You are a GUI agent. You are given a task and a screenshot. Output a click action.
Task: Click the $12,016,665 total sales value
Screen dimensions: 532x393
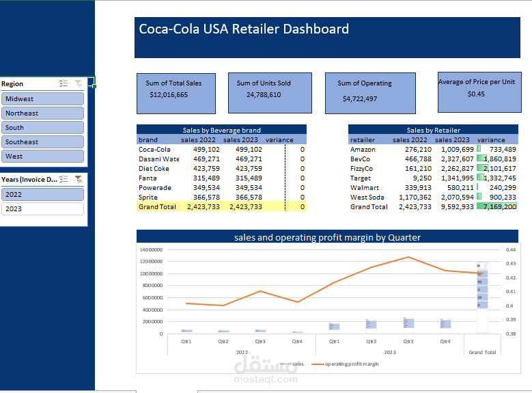pos(169,95)
